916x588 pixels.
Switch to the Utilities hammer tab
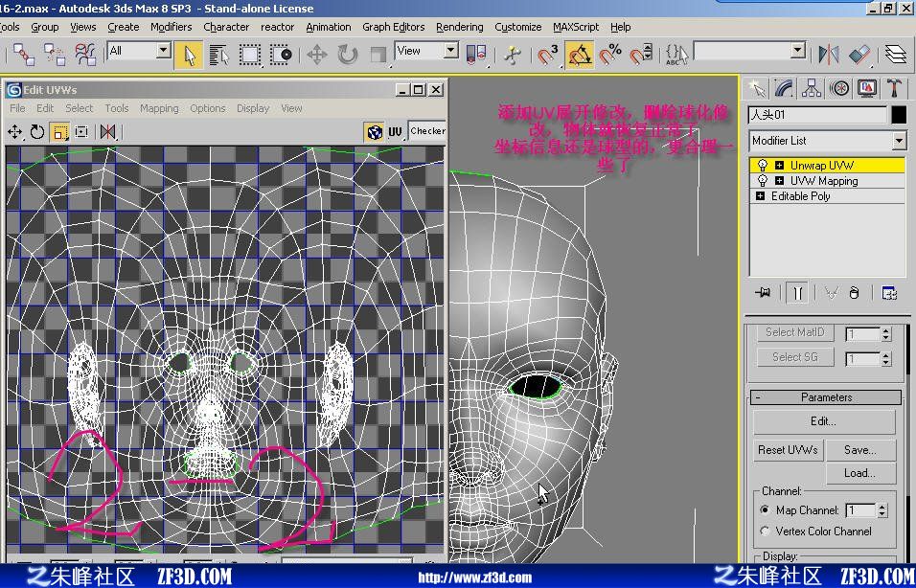click(894, 88)
